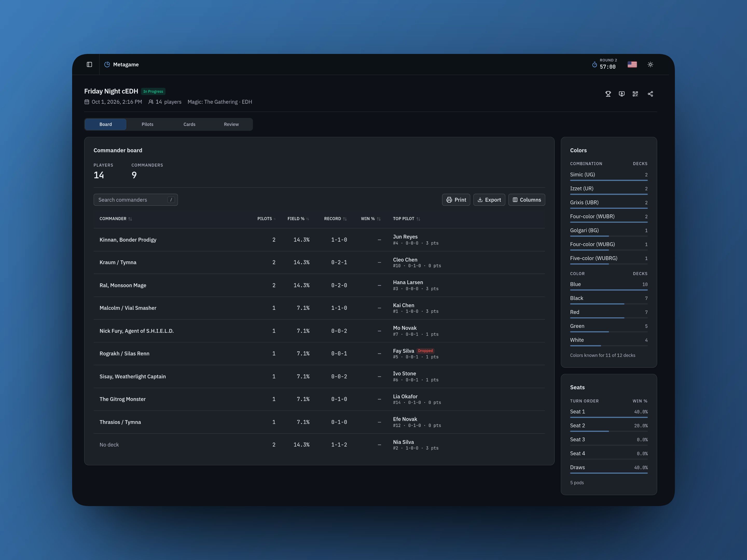Click the Dropped badge next to Fay Silva
The height and width of the screenshot is (560, 747).
point(425,351)
